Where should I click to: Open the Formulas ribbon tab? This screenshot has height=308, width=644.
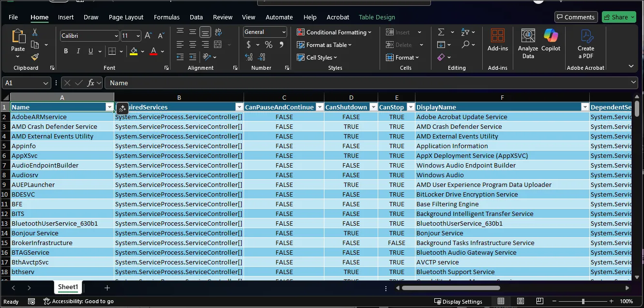[x=167, y=17]
